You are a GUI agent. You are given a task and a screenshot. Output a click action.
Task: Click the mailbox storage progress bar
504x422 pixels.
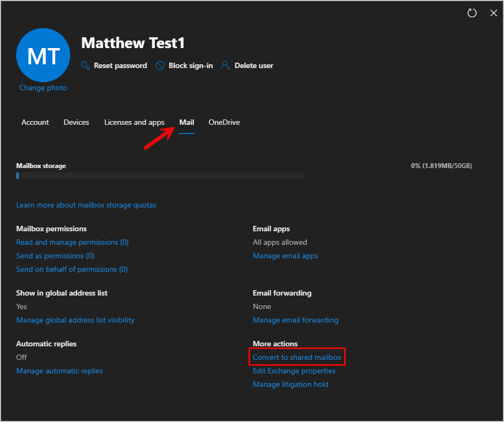[159, 176]
